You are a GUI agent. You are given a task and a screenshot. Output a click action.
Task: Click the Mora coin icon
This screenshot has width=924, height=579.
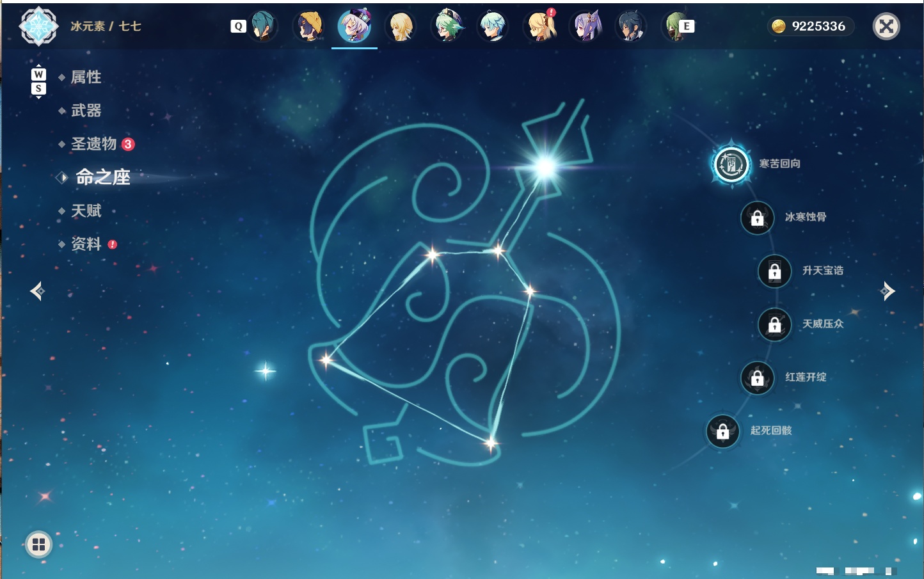coord(778,26)
